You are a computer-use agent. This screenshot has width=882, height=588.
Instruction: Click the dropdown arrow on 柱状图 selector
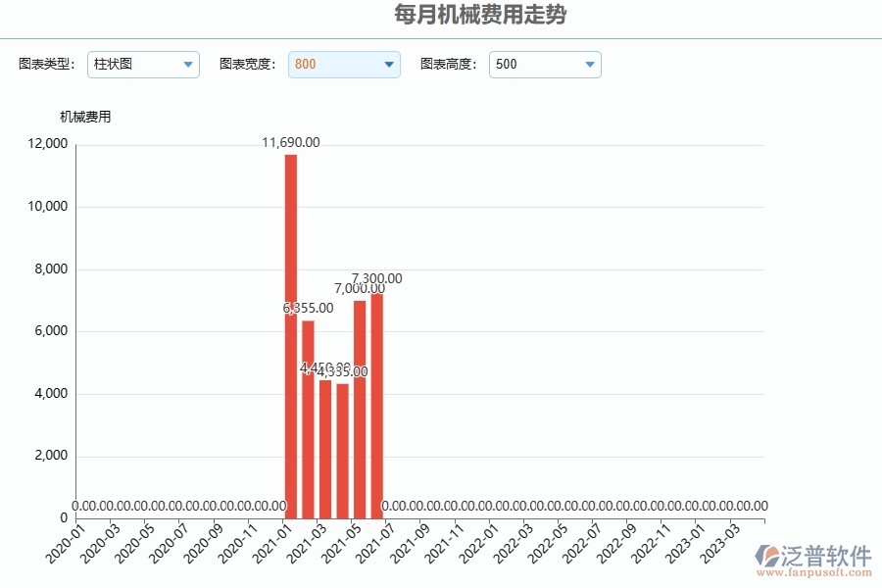tap(187, 65)
